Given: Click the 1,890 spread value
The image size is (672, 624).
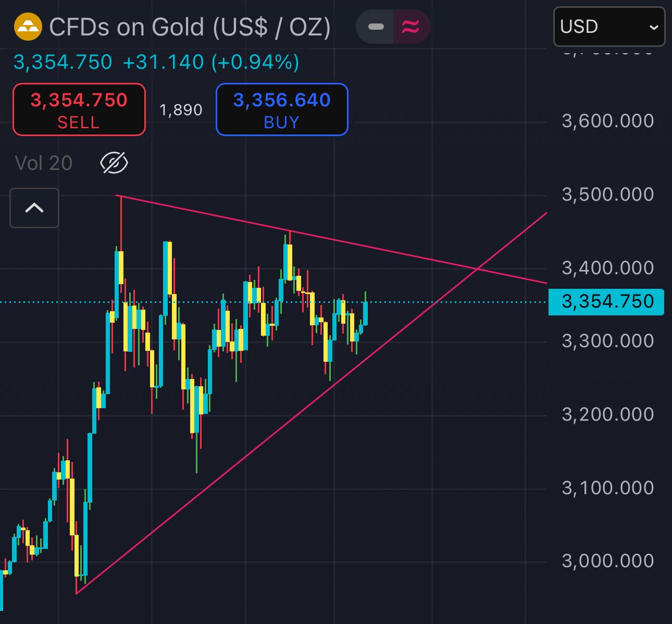Looking at the screenshot, I should (181, 110).
